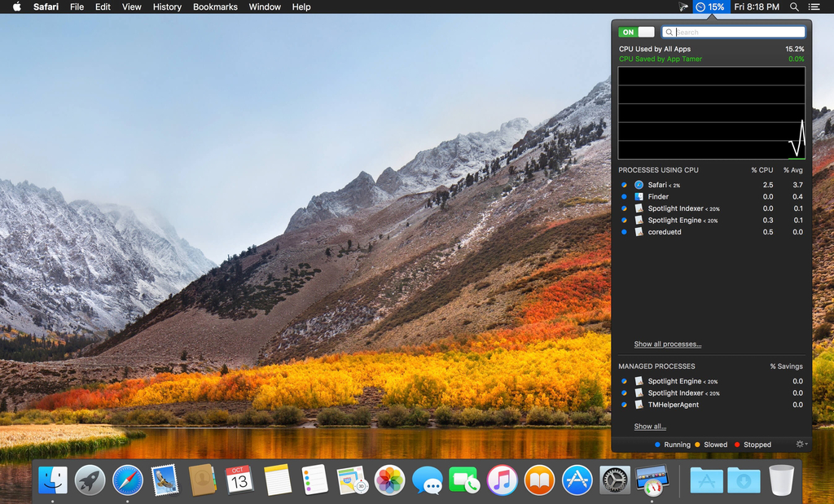This screenshot has width=834, height=504.
Task: Open the gear settings dropdown in App Tamer
Action: point(802,445)
